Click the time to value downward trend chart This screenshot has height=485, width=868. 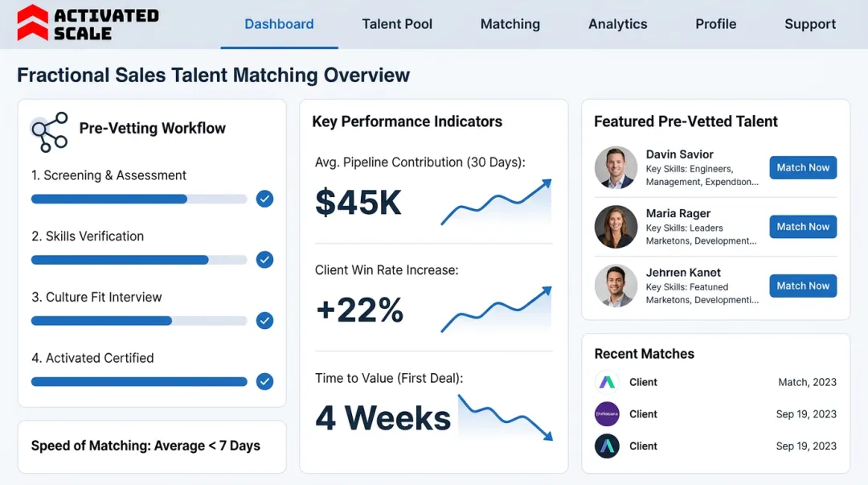click(505, 417)
